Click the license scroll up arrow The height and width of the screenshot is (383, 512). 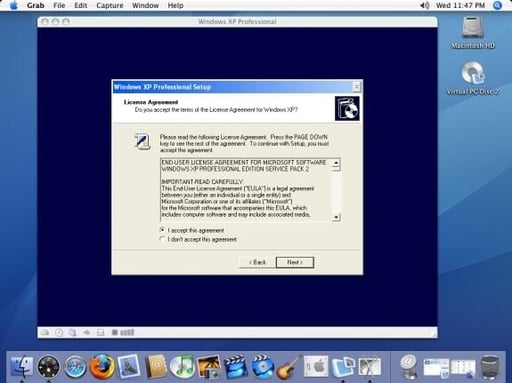pos(336,162)
